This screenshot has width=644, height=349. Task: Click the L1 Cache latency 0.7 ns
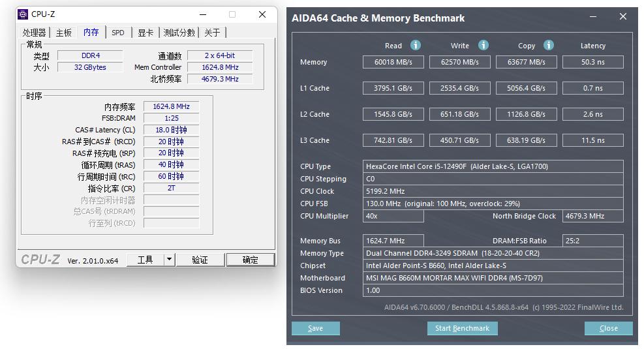pyautogui.click(x=593, y=88)
